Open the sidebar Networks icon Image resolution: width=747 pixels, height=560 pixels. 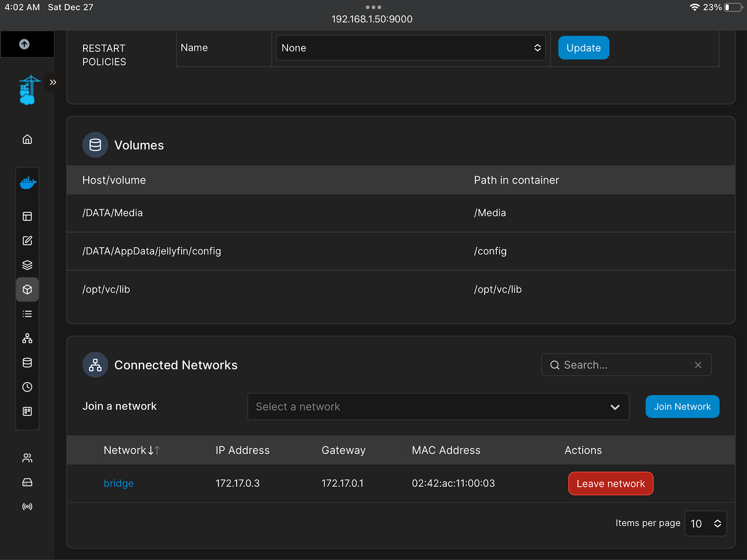tap(27, 338)
